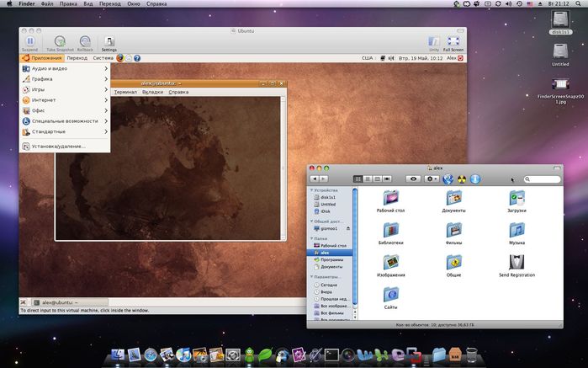Expand the Графика submenu
The image size is (588, 368).
tap(65, 79)
